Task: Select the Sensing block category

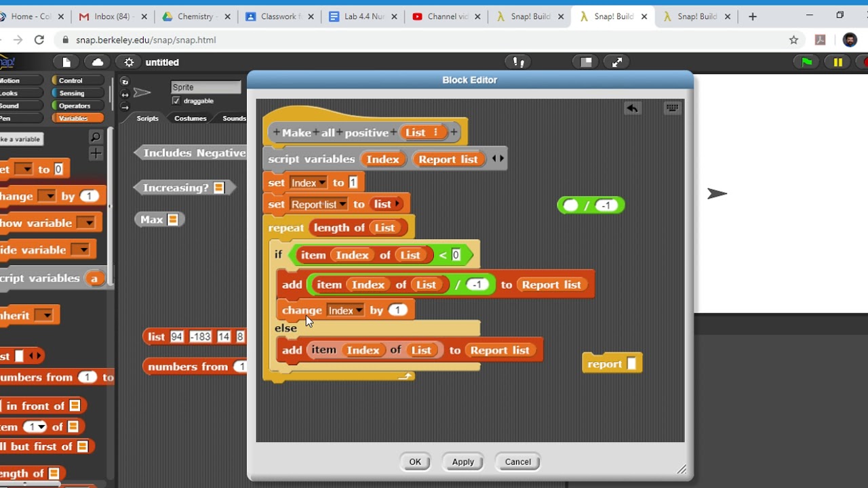Action: tap(77, 94)
